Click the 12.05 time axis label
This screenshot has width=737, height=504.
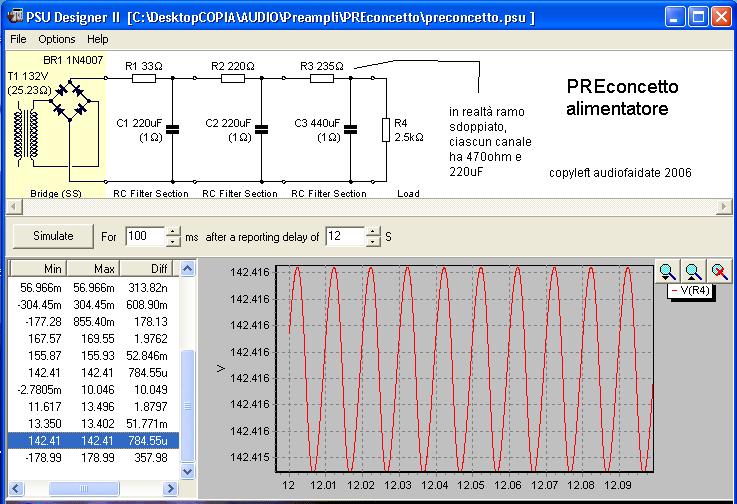pyautogui.click(x=470, y=485)
